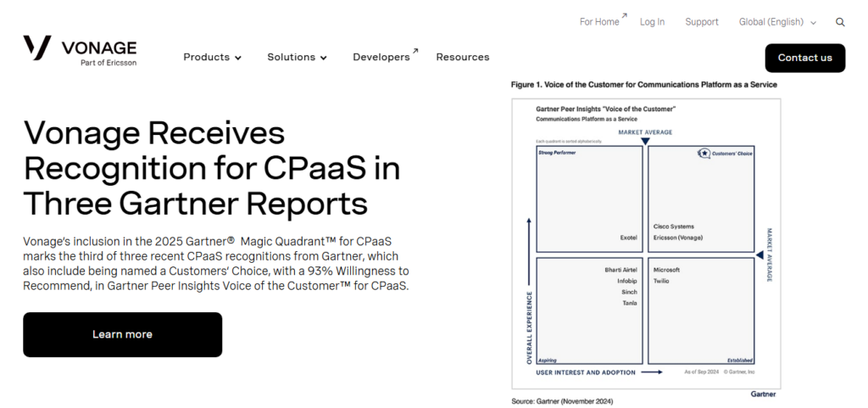The height and width of the screenshot is (408, 868).
Task: Click the Strong Performer quadrant label
Action: tap(557, 153)
